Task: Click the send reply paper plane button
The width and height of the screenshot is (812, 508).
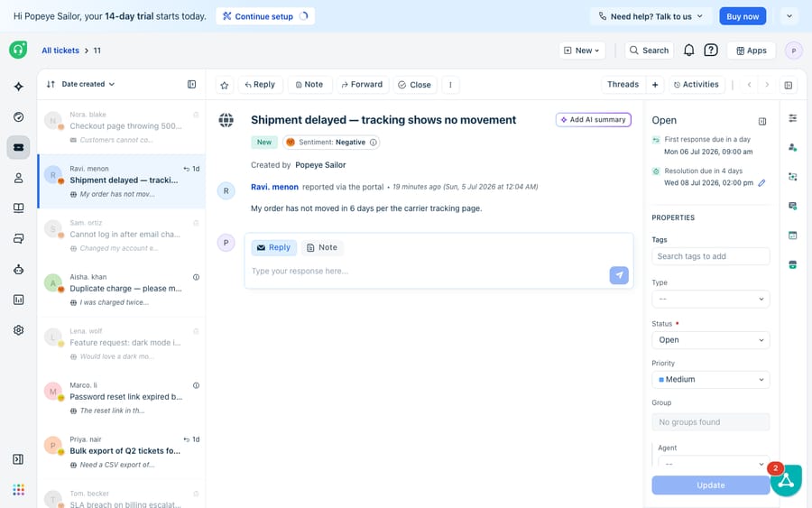Action: click(x=619, y=275)
